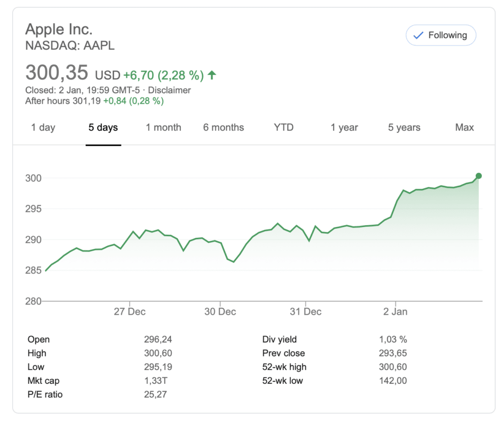
Task: Select the 5 days range tab
Action: pyautogui.click(x=103, y=127)
